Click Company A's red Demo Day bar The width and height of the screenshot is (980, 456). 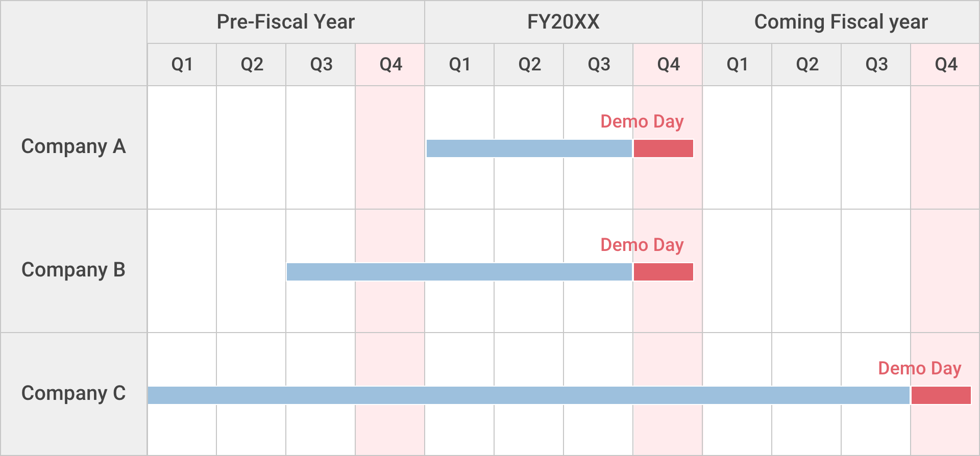[x=663, y=148]
